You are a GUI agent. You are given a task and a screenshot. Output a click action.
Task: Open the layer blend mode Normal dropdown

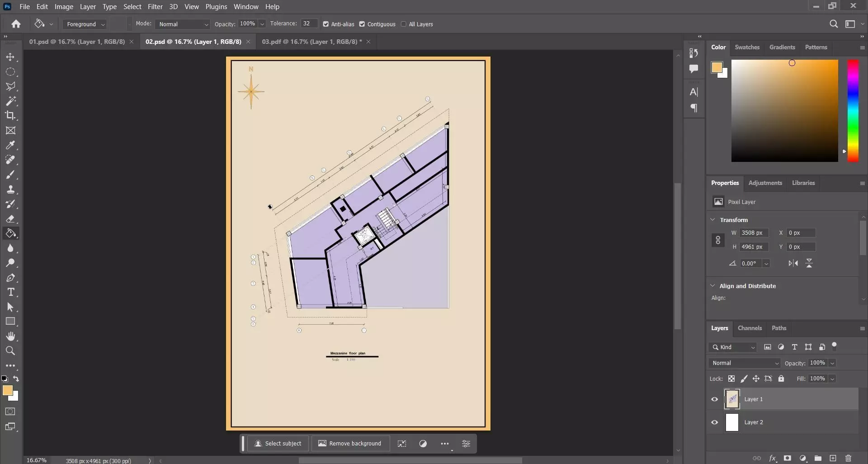pos(744,363)
